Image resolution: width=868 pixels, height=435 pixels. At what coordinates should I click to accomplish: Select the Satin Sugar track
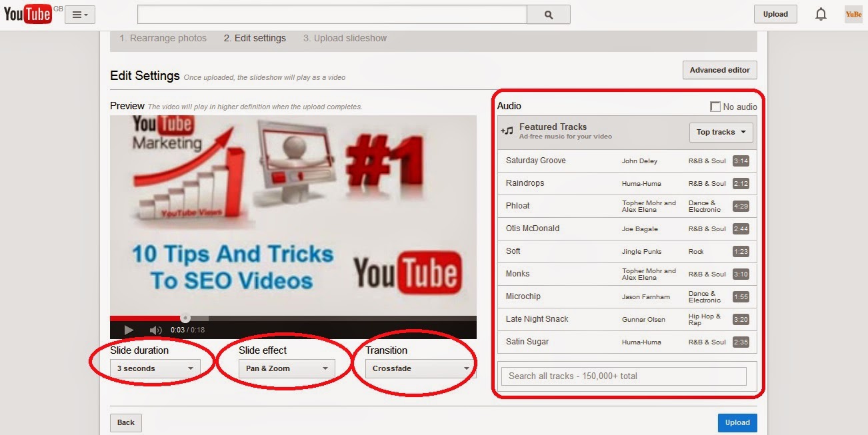tap(627, 342)
